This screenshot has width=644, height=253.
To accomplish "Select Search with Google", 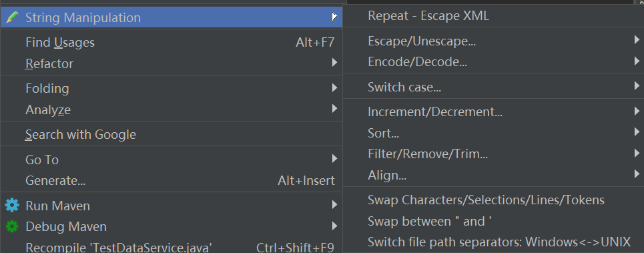I will 172,134.
